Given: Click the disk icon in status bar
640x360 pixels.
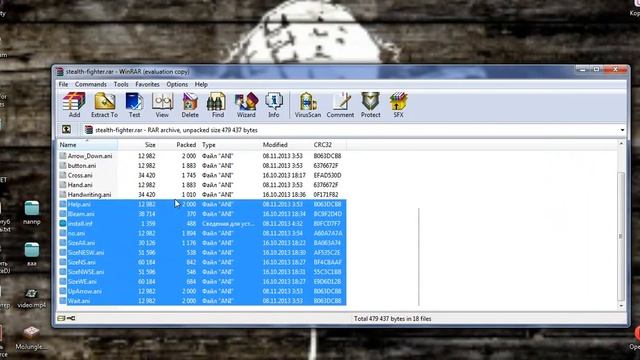Looking at the screenshot, I should coord(61,318).
